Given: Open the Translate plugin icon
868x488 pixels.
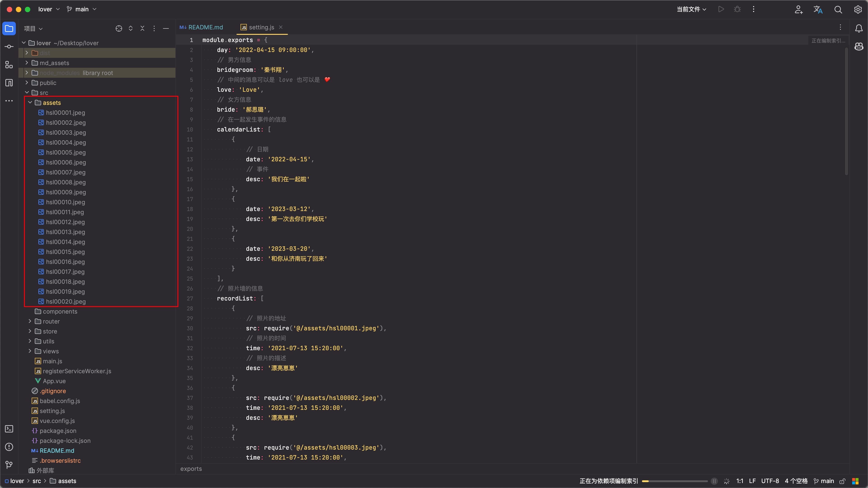Looking at the screenshot, I should (x=818, y=9).
